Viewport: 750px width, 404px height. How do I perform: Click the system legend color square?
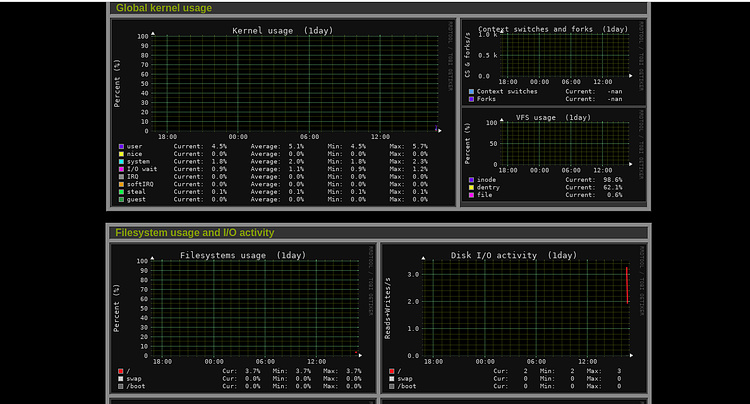[x=121, y=161]
